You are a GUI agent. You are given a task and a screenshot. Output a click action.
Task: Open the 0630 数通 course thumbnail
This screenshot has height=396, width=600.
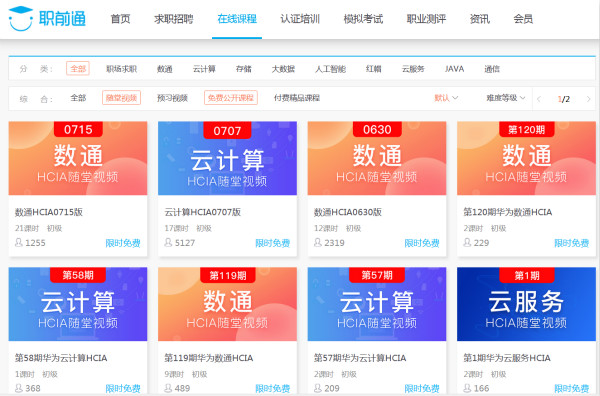377,158
